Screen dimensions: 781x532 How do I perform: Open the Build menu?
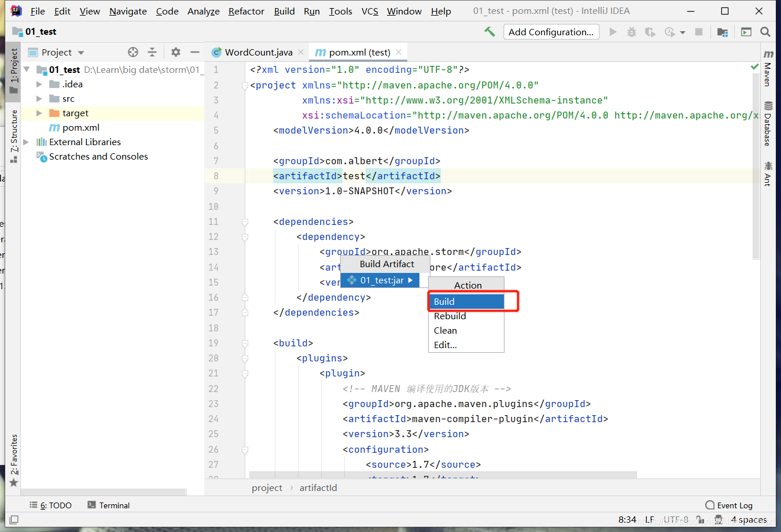point(285,11)
